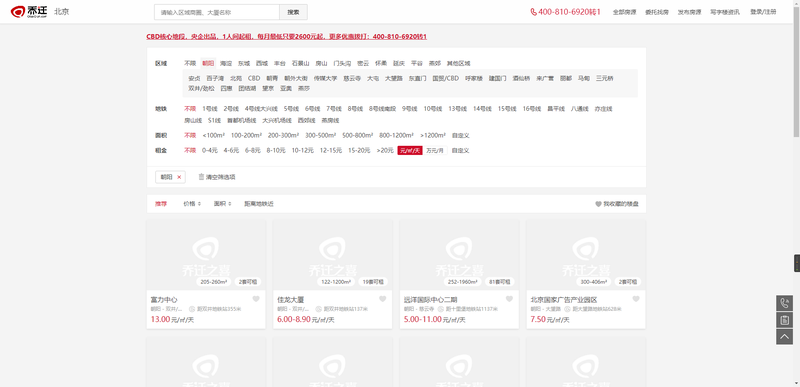Click the red CBD promotion banner link
This screenshot has width=800, height=387.
287,37
